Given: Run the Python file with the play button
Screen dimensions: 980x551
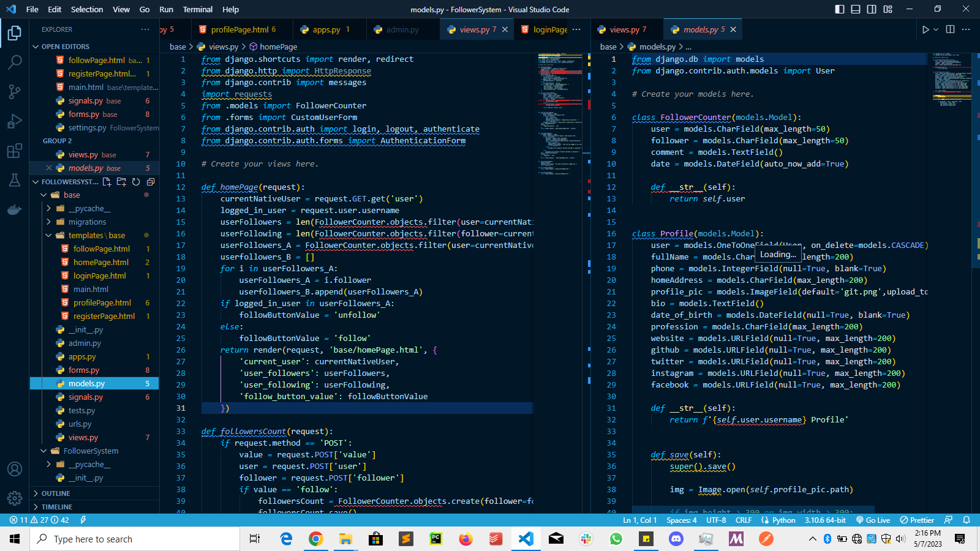Looking at the screenshot, I should (925, 29).
